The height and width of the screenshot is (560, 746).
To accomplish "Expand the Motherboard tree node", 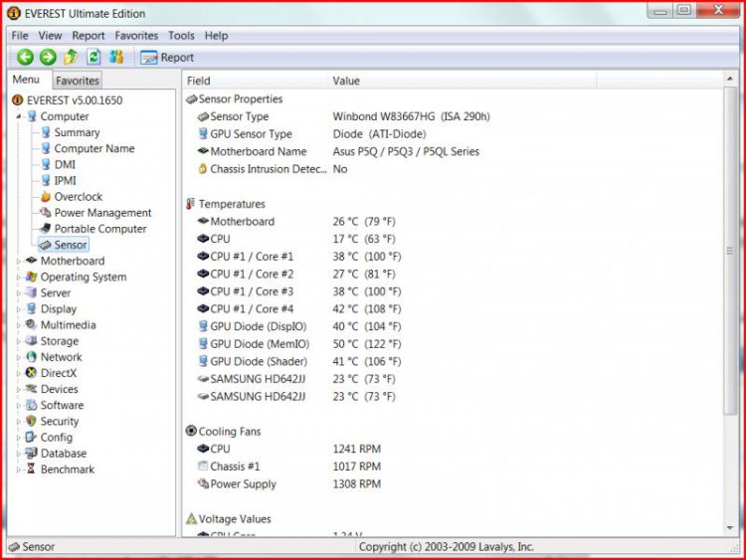I will pyautogui.click(x=19, y=262).
